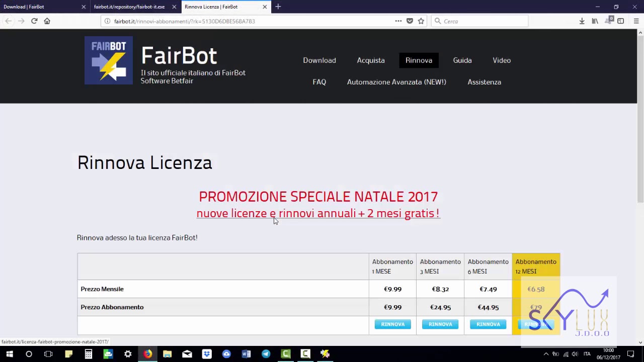Open the Download menu item
This screenshot has height=362, width=644.
[319, 60]
